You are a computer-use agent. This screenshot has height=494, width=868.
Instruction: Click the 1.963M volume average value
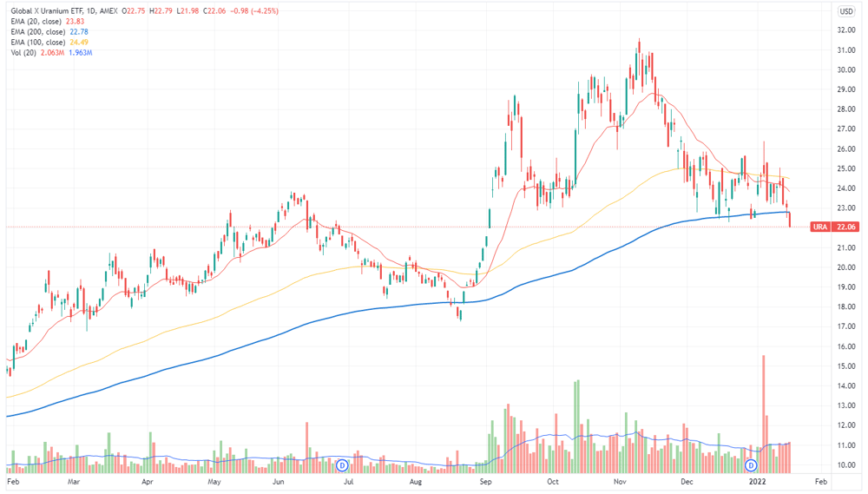coord(80,53)
